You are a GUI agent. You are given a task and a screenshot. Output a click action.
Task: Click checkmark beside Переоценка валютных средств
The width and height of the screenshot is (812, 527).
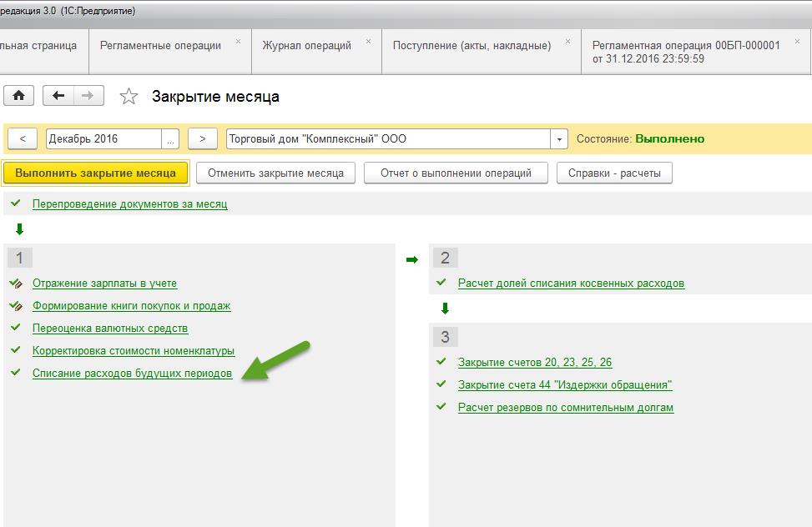click(x=16, y=327)
